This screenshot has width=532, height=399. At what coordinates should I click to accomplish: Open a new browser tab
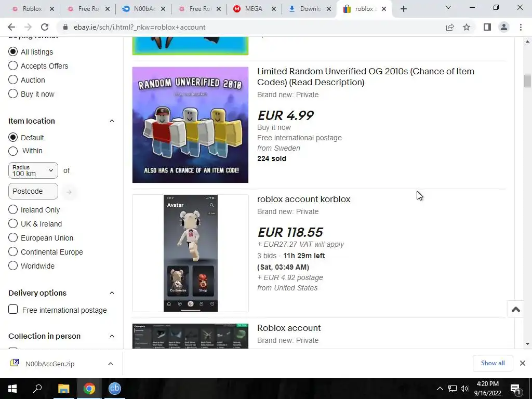(403, 9)
